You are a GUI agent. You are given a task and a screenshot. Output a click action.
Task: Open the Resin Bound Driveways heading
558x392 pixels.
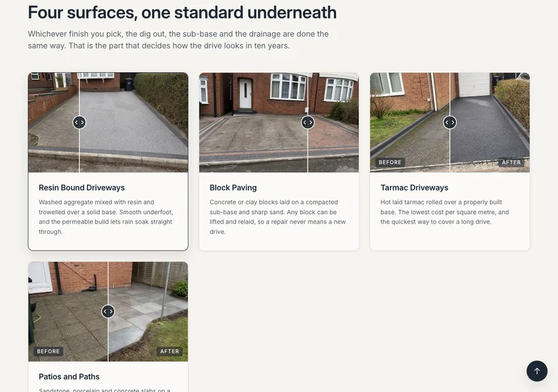81,188
